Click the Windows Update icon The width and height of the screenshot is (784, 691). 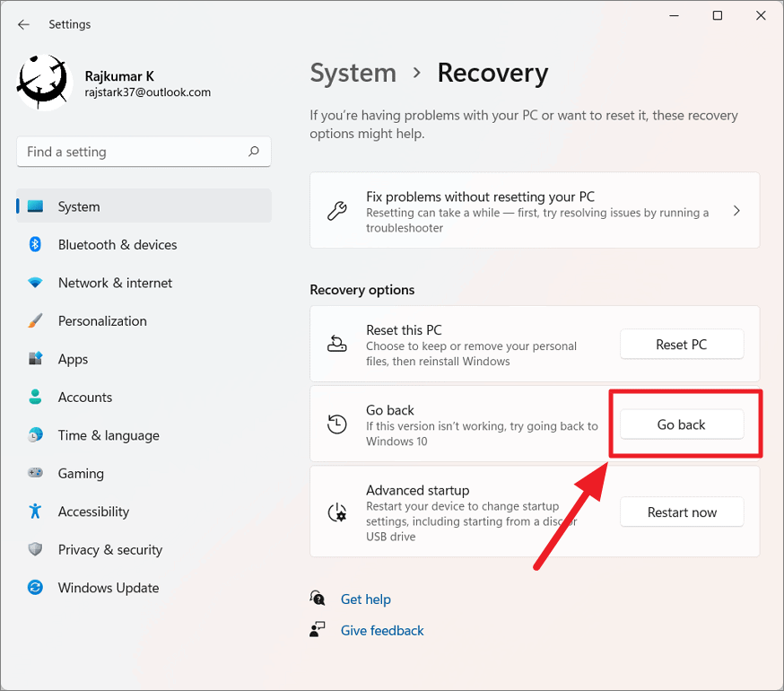[x=33, y=588]
